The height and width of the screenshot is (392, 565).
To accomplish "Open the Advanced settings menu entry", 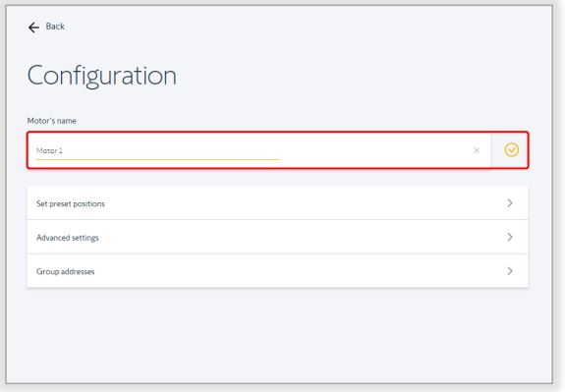I will (277, 237).
